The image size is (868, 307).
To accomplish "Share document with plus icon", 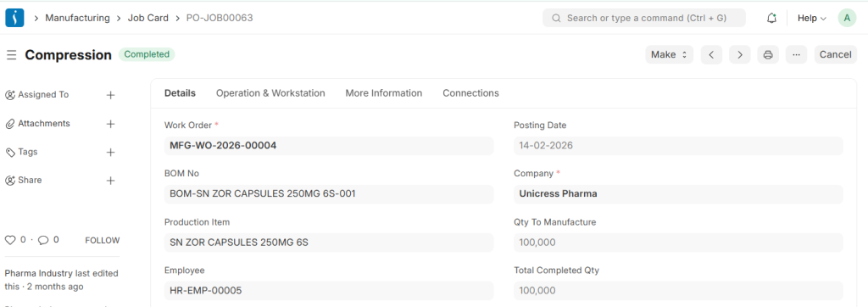I will [x=111, y=181].
